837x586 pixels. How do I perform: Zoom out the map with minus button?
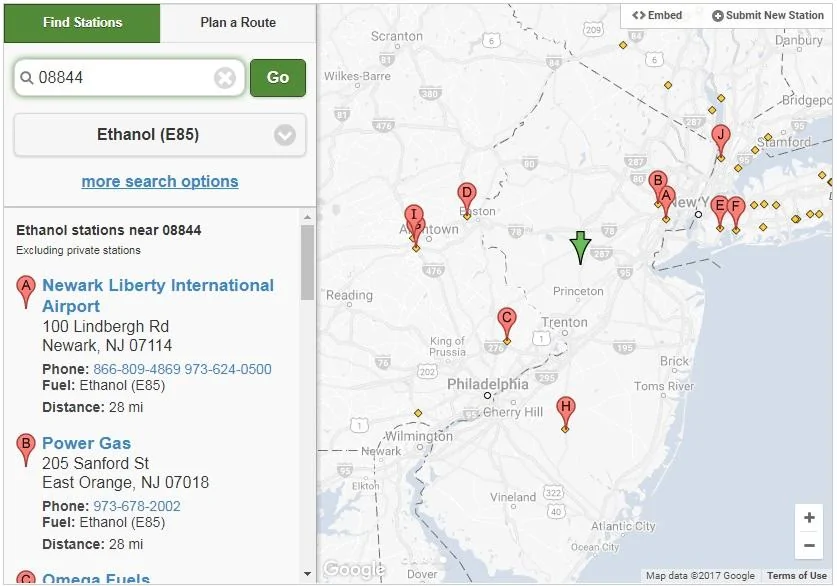point(809,545)
